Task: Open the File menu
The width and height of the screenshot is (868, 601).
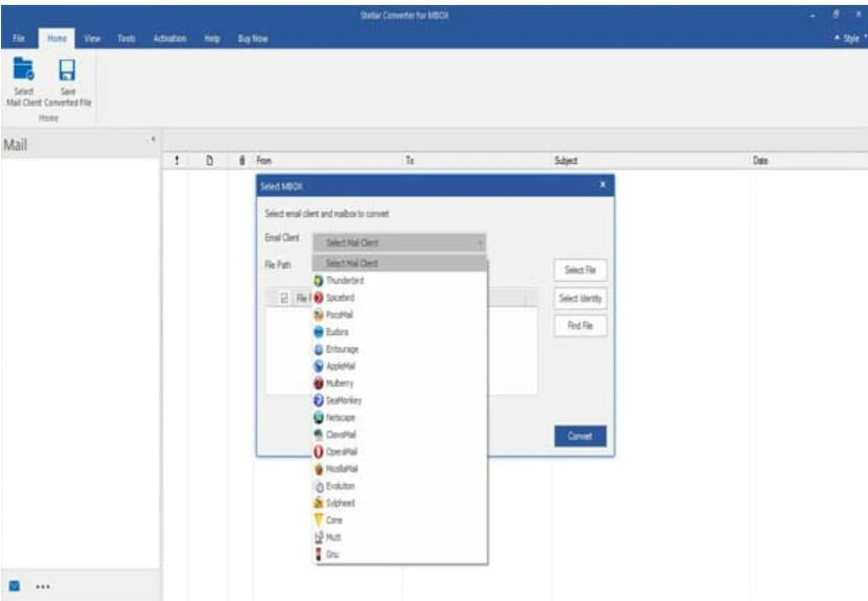Action: point(19,38)
